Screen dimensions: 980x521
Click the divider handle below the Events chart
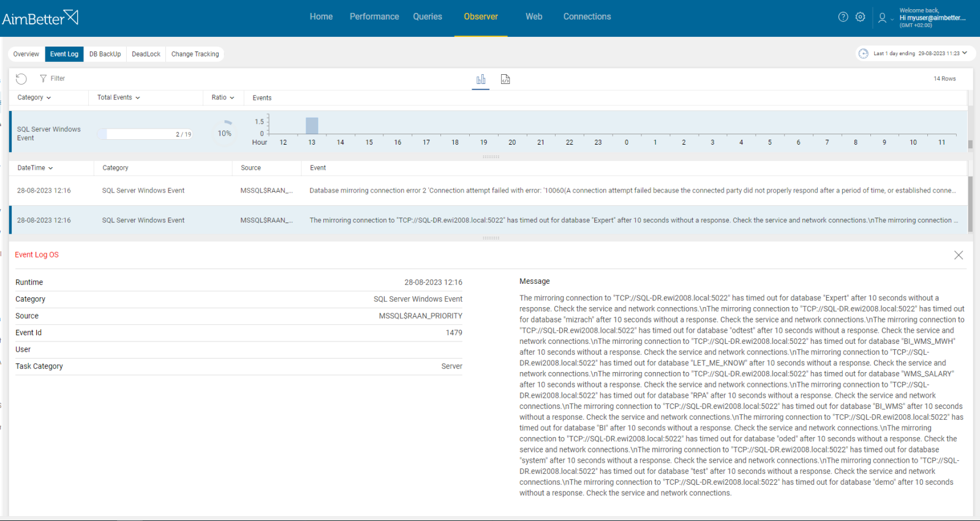coord(491,157)
